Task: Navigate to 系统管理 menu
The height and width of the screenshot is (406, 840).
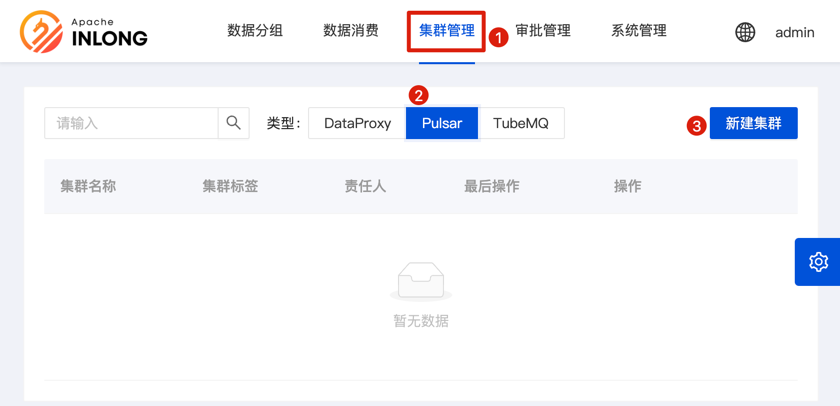Action: (639, 31)
